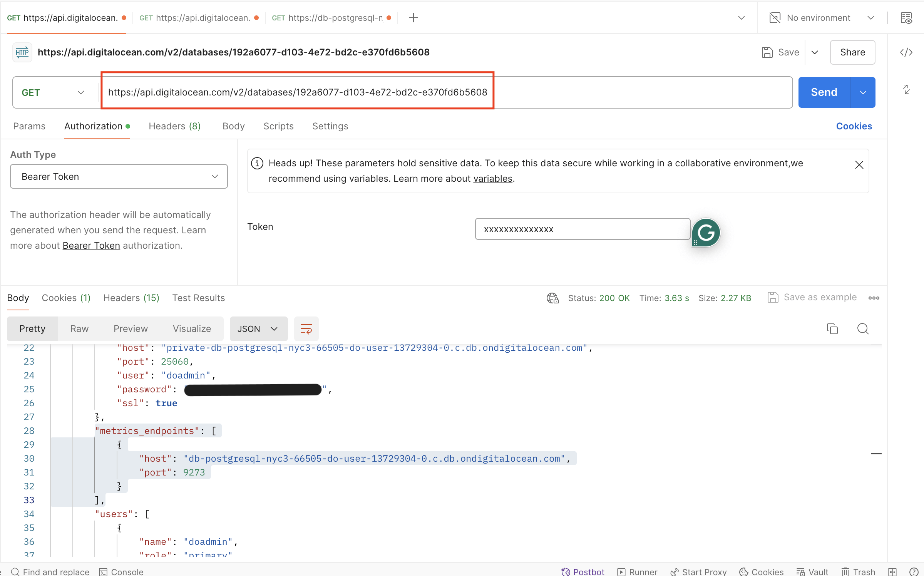
Task: Switch to Test Results tab
Action: coord(199,298)
